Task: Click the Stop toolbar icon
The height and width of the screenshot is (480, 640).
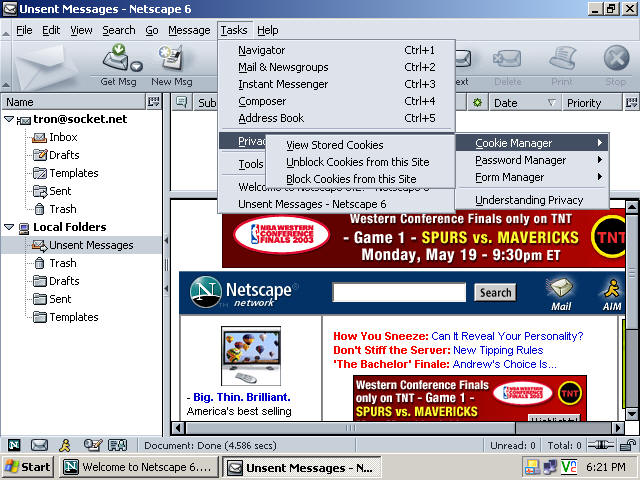Action: click(x=616, y=58)
